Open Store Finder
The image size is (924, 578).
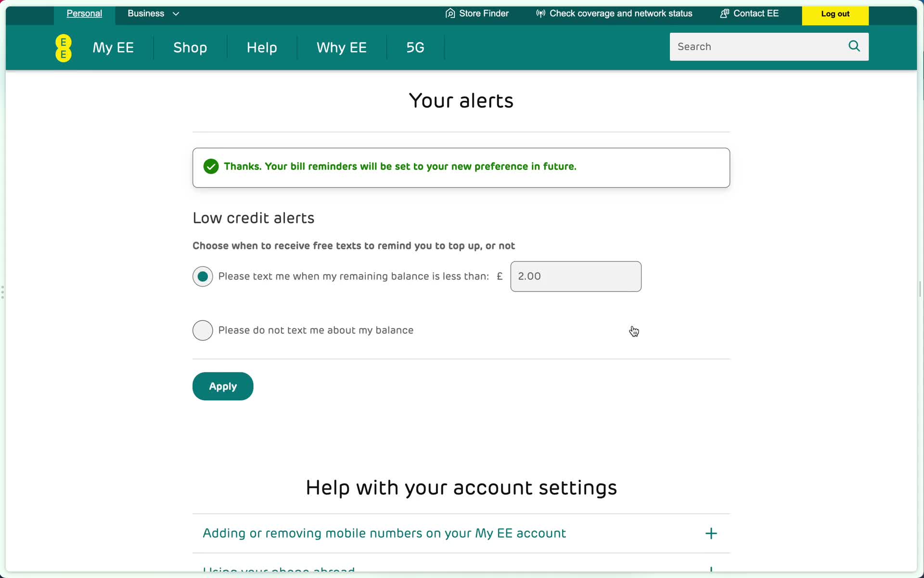tap(477, 13)
